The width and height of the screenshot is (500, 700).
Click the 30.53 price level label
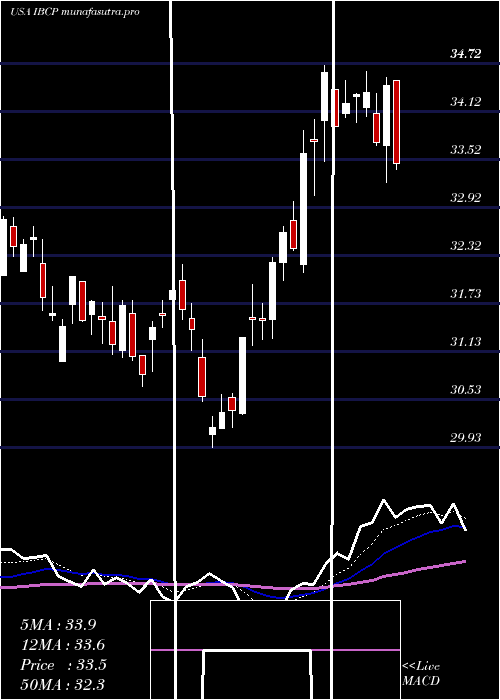pos(466,390)
